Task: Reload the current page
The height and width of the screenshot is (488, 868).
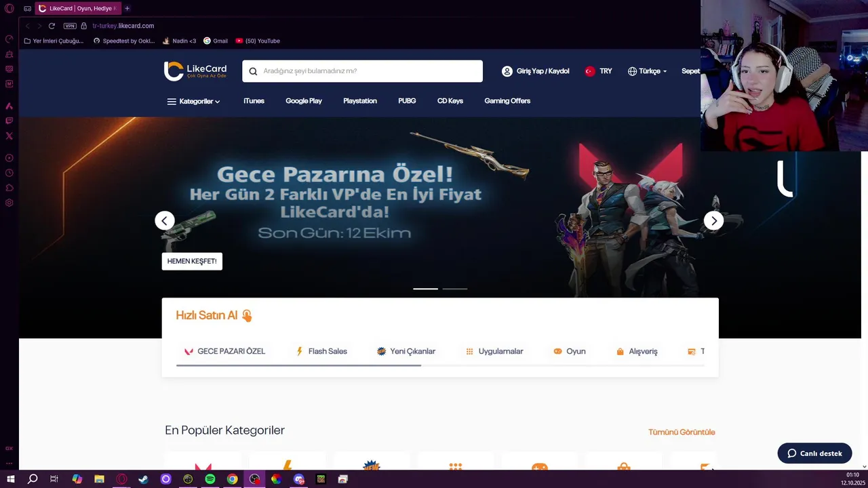Action: [52, 26]
